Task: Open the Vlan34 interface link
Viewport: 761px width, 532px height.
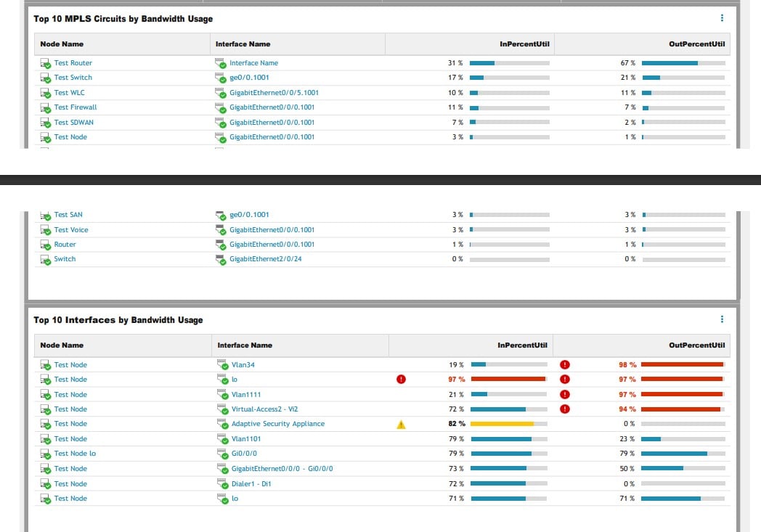Action: (243, 364)
